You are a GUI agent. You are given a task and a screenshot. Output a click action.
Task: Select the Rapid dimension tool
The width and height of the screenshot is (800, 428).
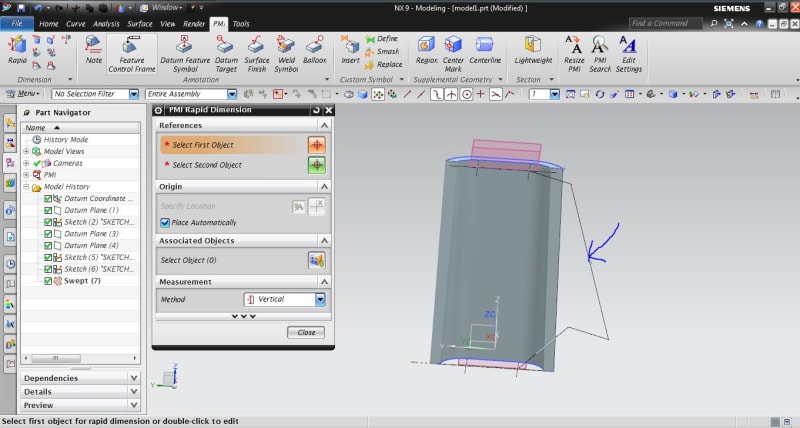click(x=17, y=50)
